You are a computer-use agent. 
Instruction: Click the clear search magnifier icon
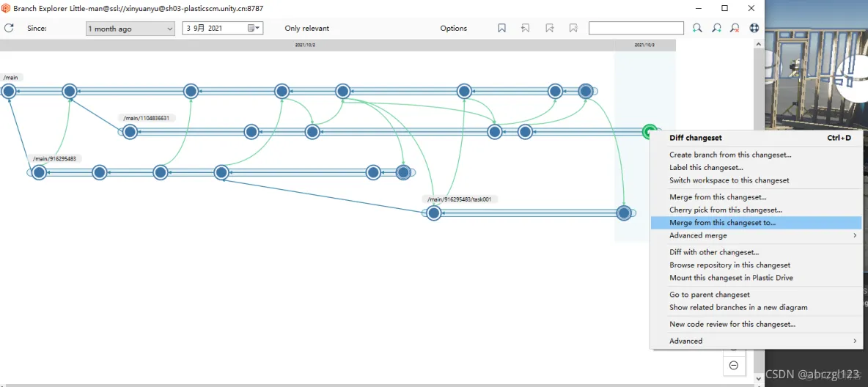pos(735,29)
